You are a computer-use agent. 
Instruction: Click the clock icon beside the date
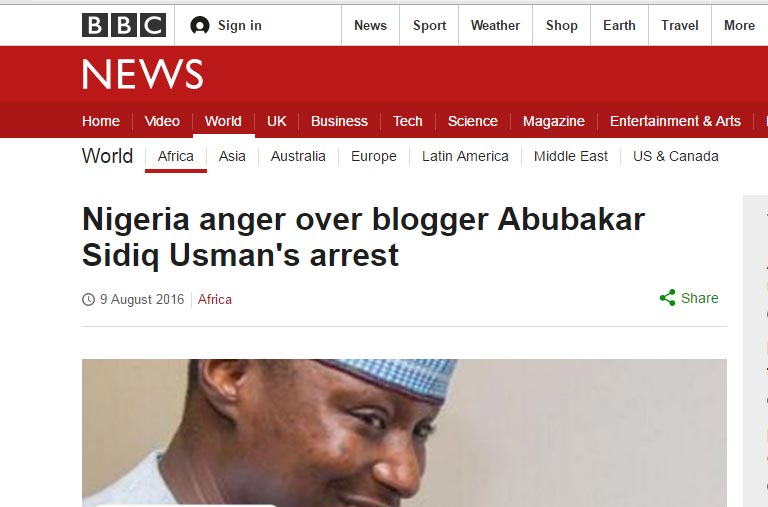[88, 299]
